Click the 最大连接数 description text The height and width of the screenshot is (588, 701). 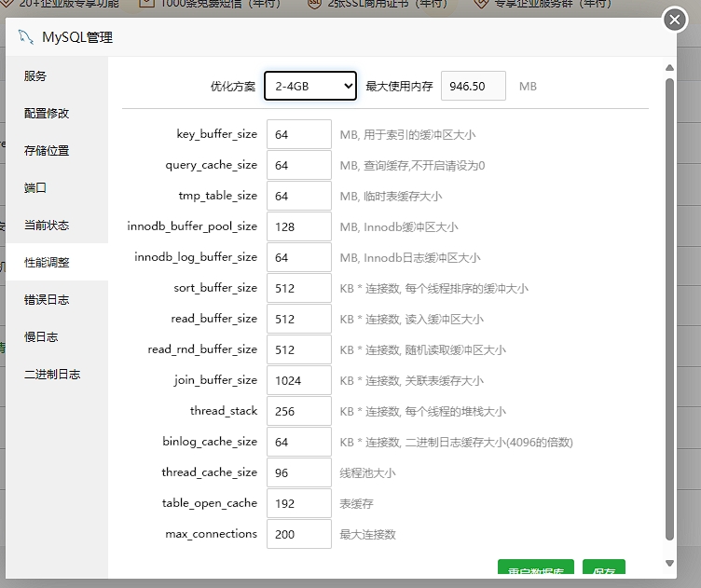click(368, 534)
